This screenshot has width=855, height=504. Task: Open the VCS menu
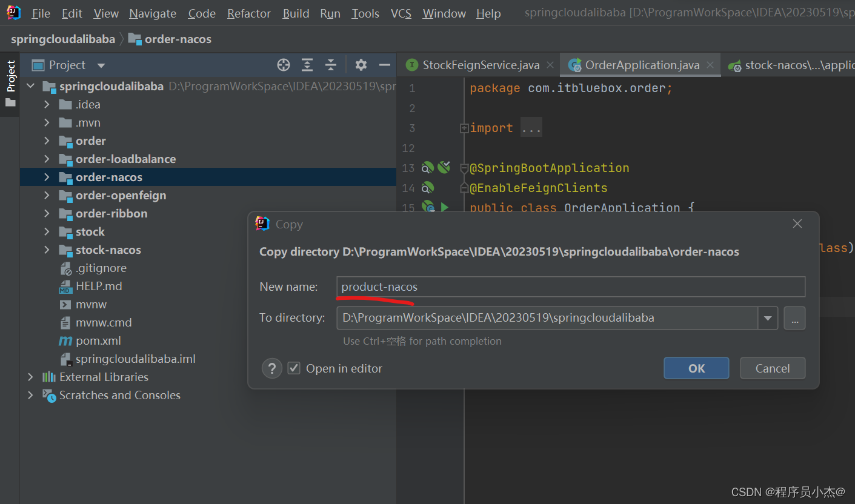401,13
